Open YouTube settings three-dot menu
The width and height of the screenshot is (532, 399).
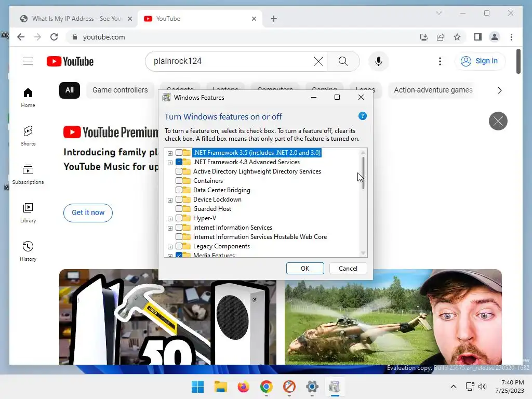click(440, 61)
